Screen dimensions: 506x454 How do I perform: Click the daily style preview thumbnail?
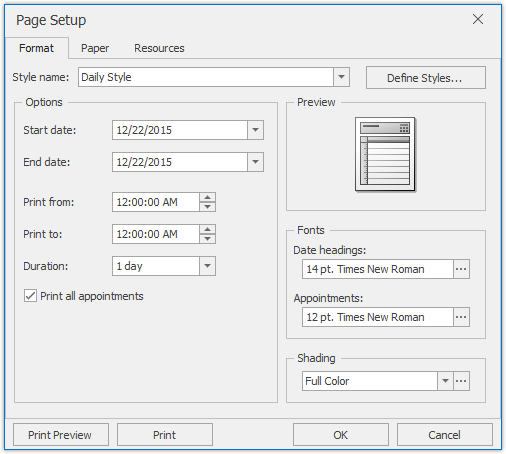(x=385, y=154)
